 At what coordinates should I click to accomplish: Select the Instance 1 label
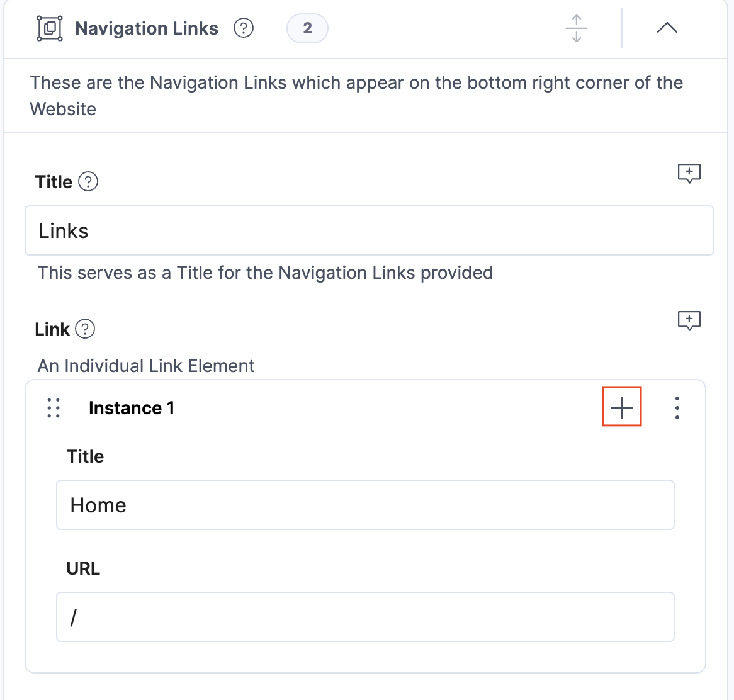132,408
